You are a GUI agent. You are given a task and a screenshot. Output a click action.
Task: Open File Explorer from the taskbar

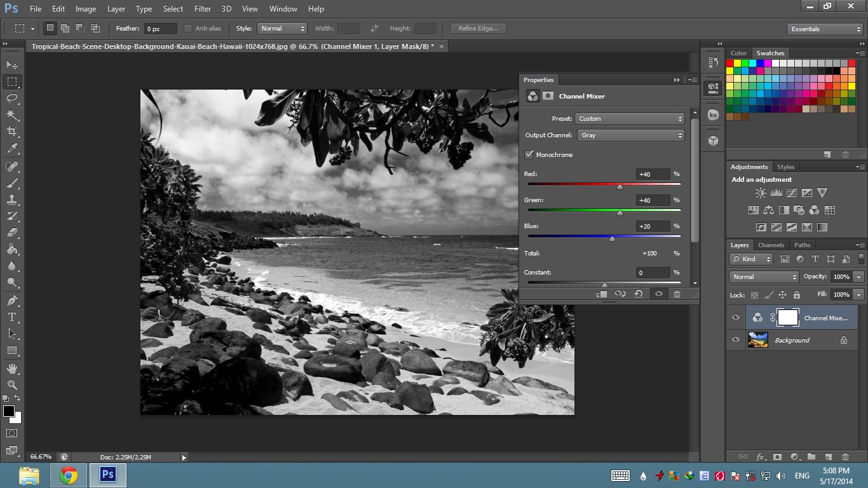pos(29,475)
